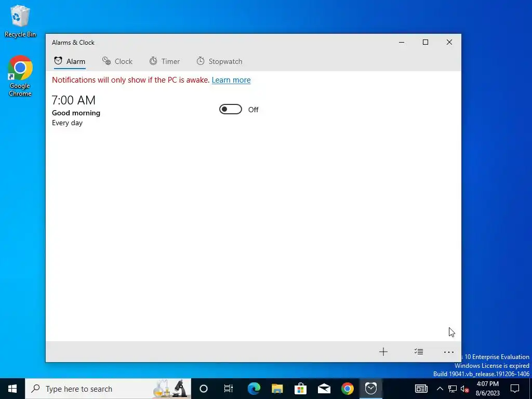The height and width of the screenshot is (399, 532).
Task: Switch to the Alarm tab
Action: 70,61
